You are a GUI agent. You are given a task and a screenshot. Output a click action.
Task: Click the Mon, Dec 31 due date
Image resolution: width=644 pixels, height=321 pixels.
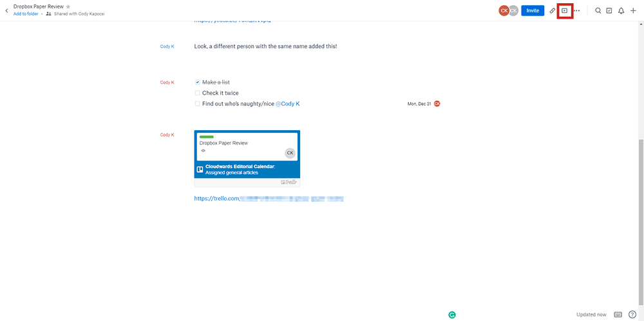(419, 104)
